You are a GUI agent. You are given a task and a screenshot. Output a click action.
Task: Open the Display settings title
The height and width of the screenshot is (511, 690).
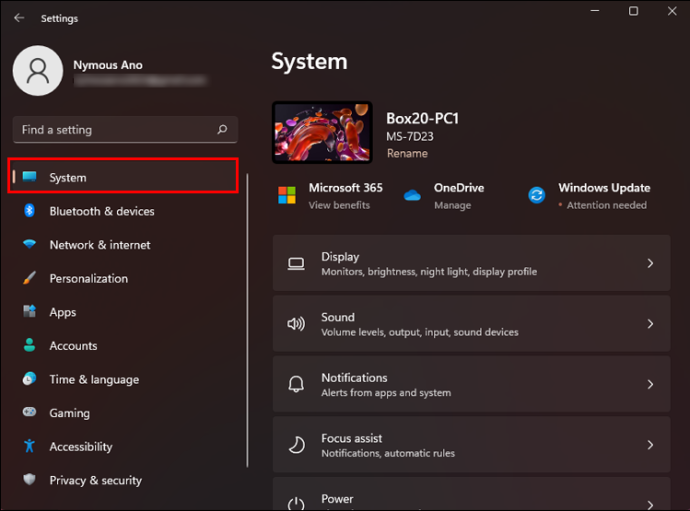click(340, 256)
